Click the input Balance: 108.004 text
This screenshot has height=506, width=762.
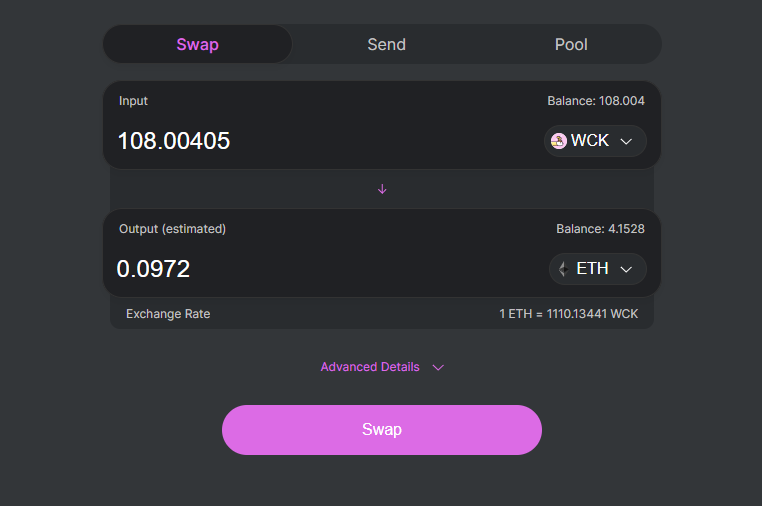(596, 101)
